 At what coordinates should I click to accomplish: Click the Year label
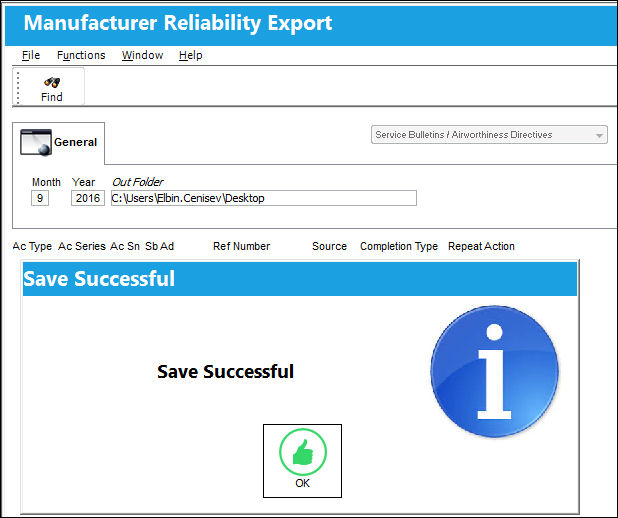(83, 182)
